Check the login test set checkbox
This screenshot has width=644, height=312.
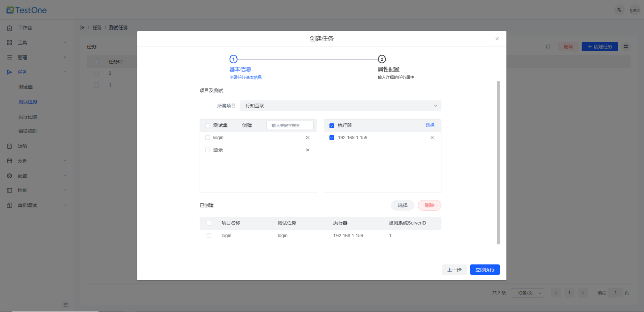click(x=207, y=138)
